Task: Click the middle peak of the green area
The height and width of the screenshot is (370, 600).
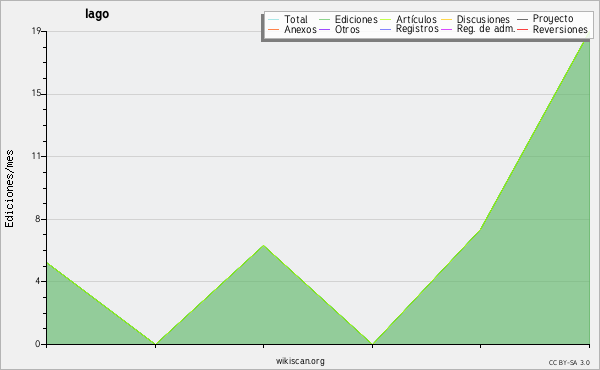Action: click(263, 245)
